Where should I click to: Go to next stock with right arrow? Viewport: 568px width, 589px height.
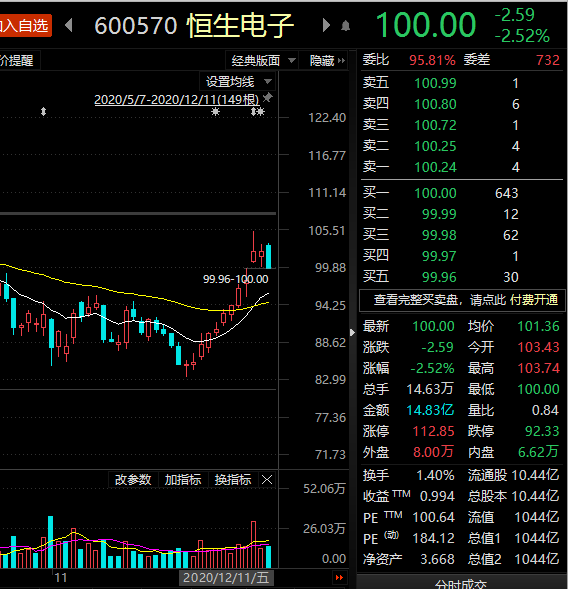[x=326, y=26]
